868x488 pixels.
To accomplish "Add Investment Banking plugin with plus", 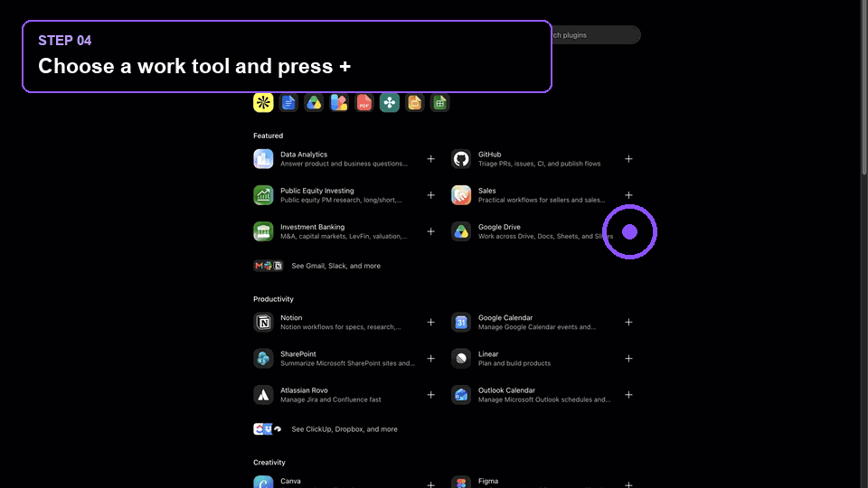I will pyautogui.click(x=430, y=231).
